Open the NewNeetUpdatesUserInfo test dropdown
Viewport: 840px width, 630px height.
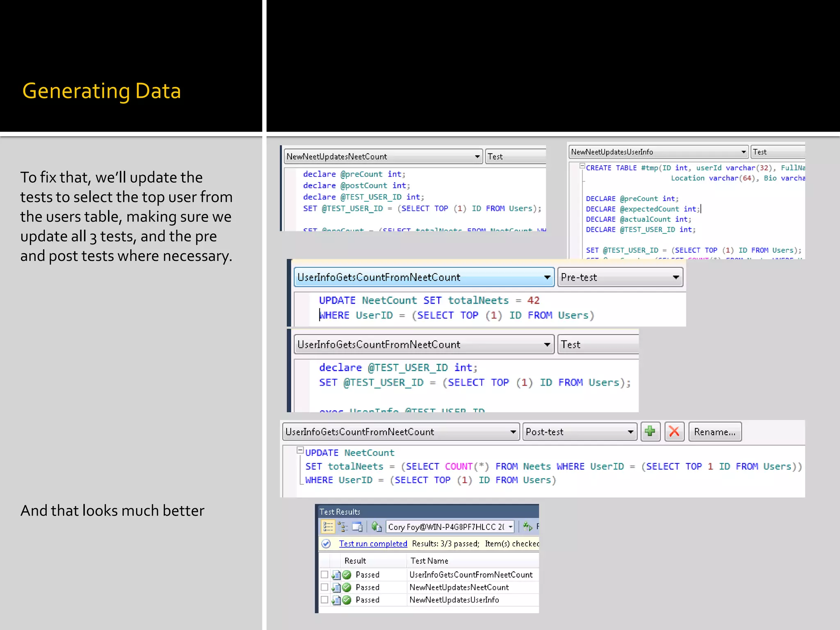point(659,152)
